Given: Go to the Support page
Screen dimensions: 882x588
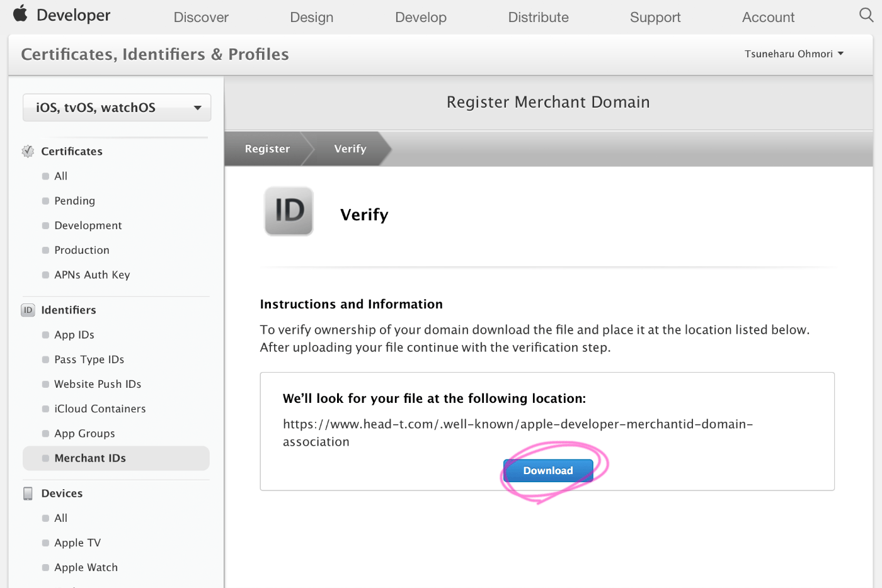Looking at the screenshot, I should pyautogui.click(x=655, y=18).
